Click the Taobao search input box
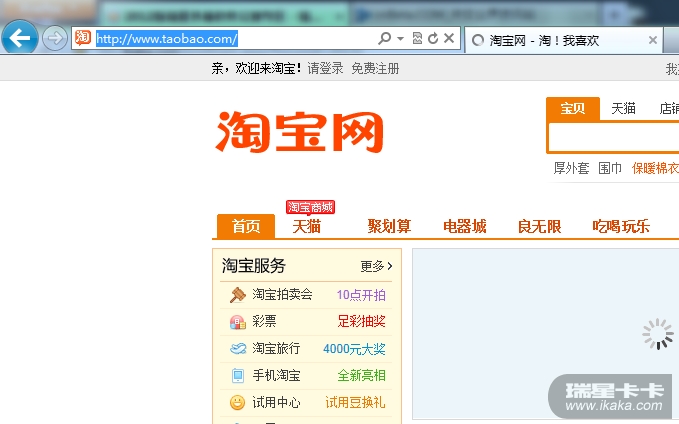Image resolution: width=679 pixels, height=424 pixels. pos(614,137)
